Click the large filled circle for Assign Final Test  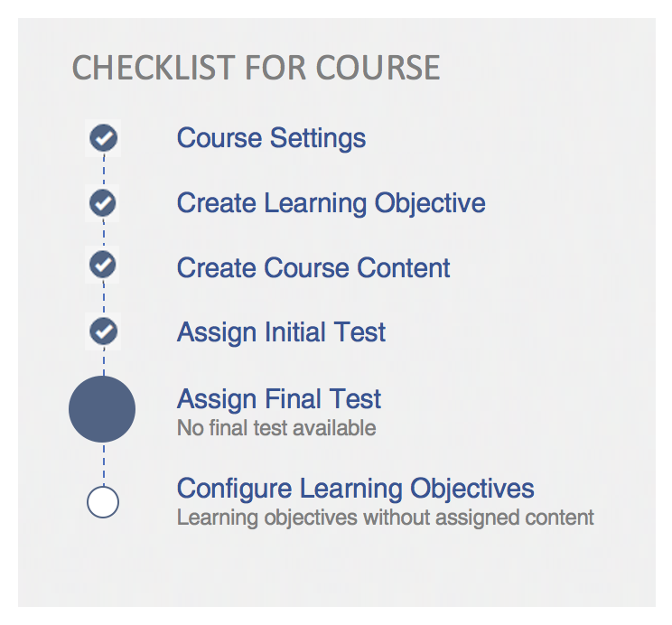point(102,409)
